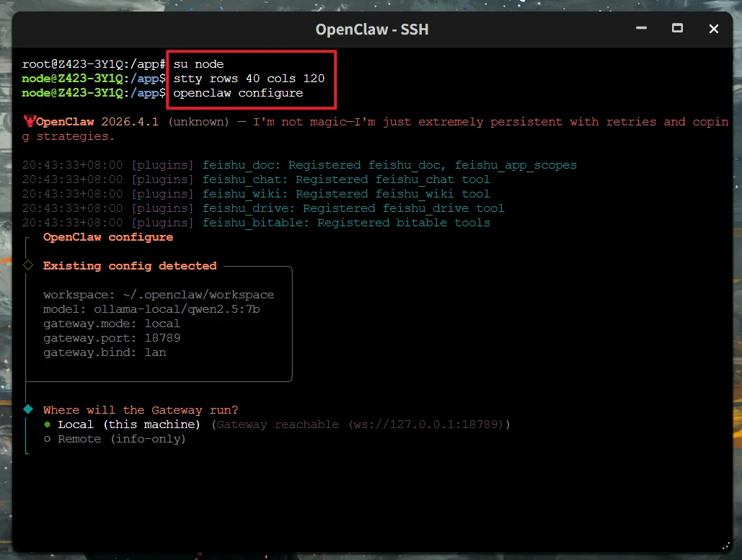Click the feishu_doc plugin log line
The height and width of the screenshot is (560, 742).
click(x=299, y=165)
